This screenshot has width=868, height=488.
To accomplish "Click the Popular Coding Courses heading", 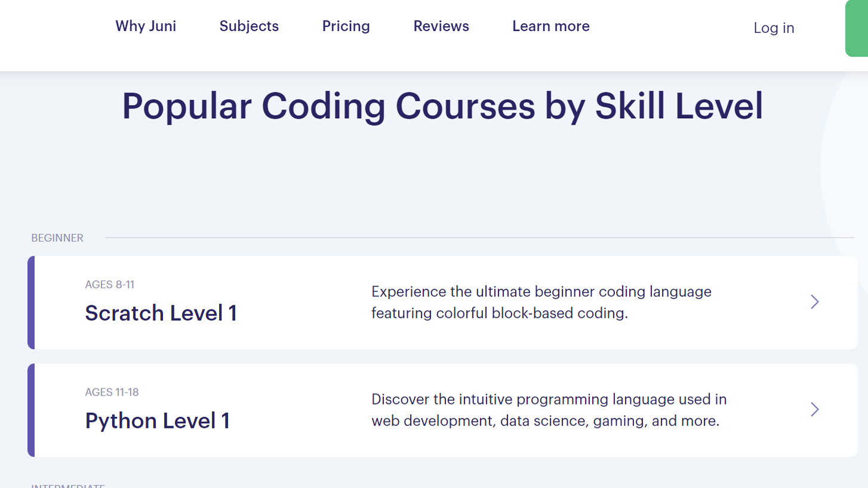I will [442, 106].
